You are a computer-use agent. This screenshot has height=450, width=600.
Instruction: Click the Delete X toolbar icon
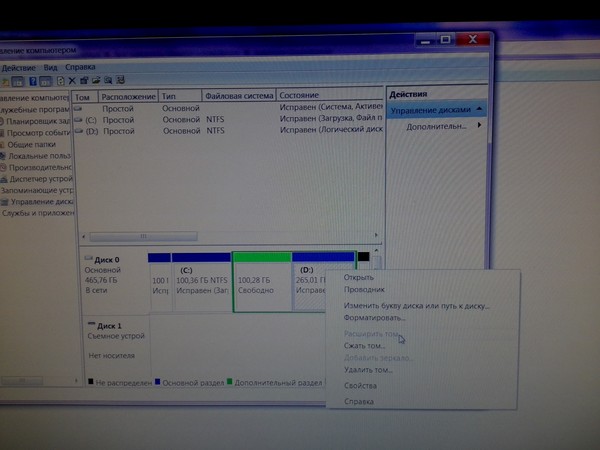coord(72,80)
